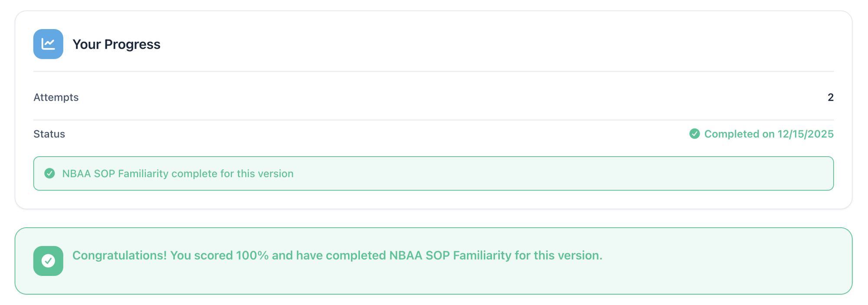Click the word "Progress" in the card title

[132, 44]
